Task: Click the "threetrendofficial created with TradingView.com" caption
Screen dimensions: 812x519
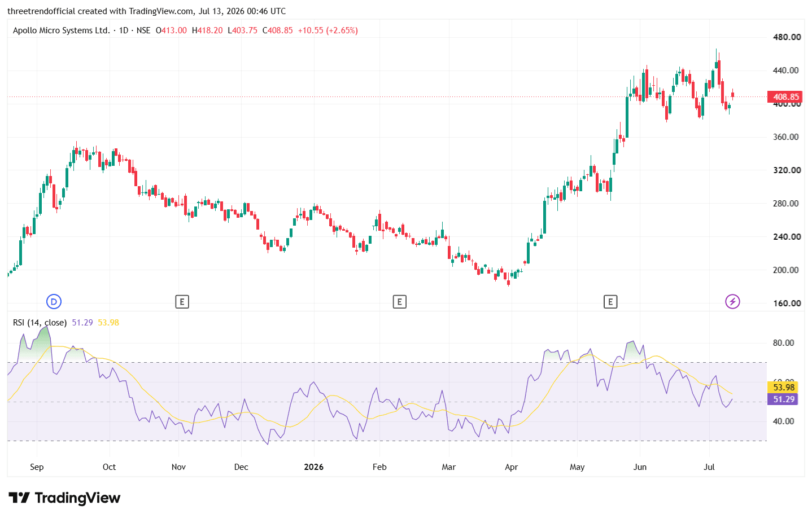Action: pos(101,11)
